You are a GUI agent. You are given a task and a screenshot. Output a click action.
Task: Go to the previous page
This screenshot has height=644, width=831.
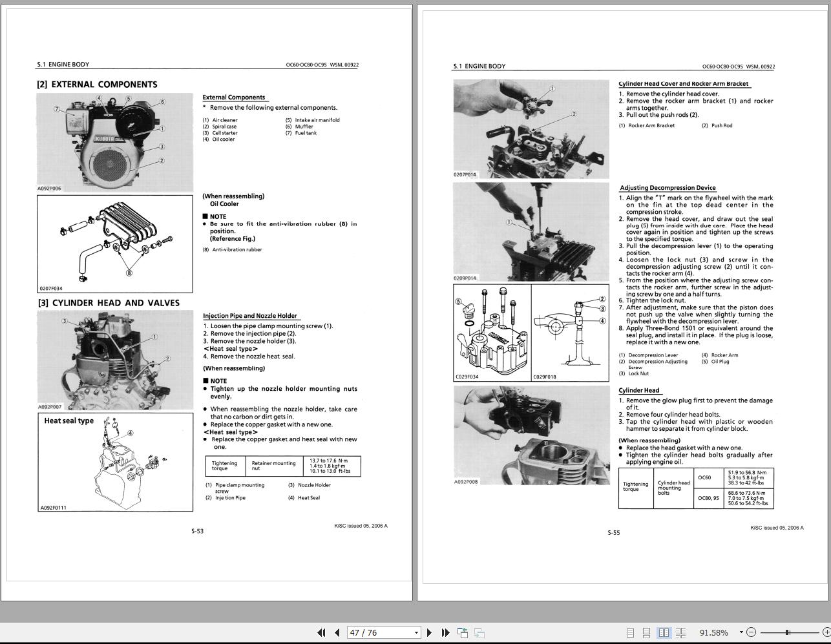pyautogui.click(x=337, y=633)
